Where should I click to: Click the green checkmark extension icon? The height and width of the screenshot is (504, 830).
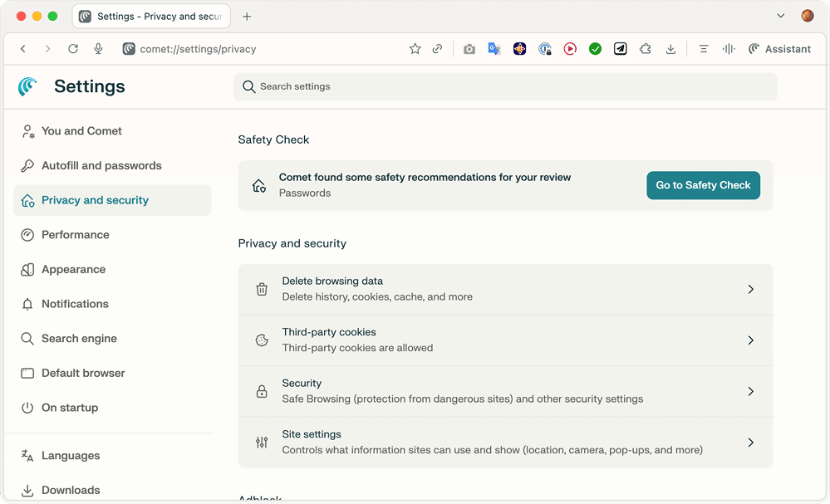(x=595, y=49)
